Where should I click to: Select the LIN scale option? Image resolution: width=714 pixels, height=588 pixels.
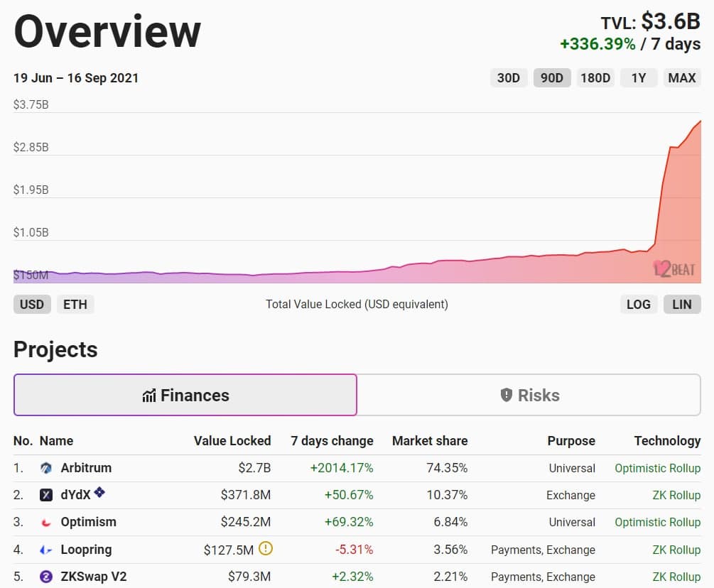(x=681, y=304)
